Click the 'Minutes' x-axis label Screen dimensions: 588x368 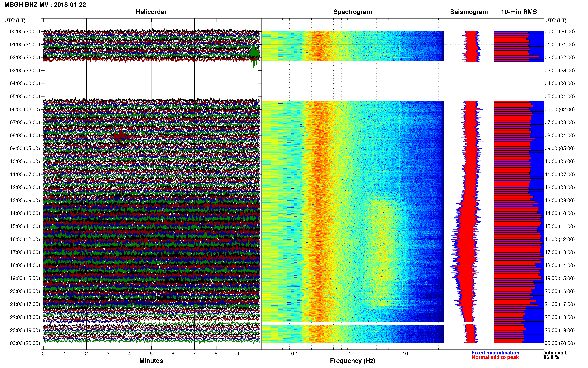[x=151, y=361]
